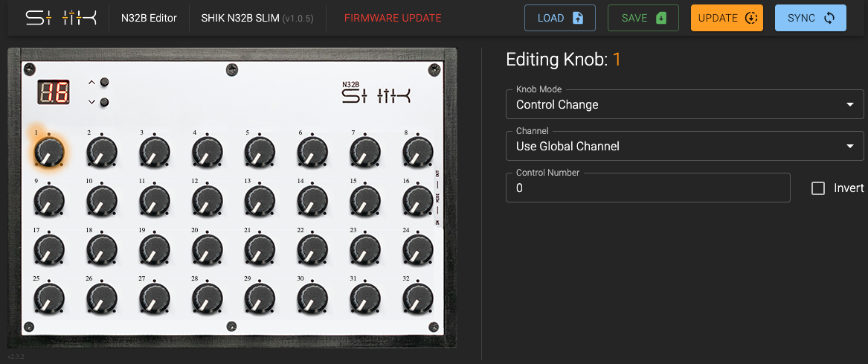The height and width of the screenshot is (364, 868).
Task: Select knob 26 on the device
Action: [x=102, y=298]
